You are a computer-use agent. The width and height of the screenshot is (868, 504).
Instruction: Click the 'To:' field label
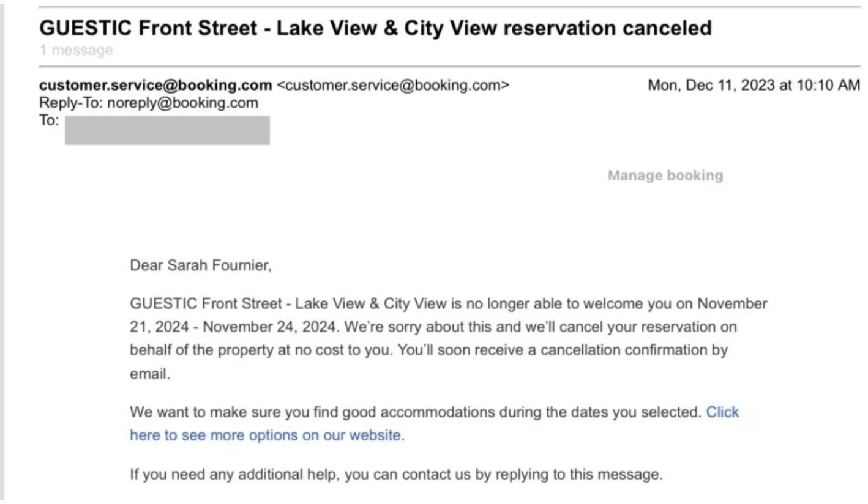(49, 120)
